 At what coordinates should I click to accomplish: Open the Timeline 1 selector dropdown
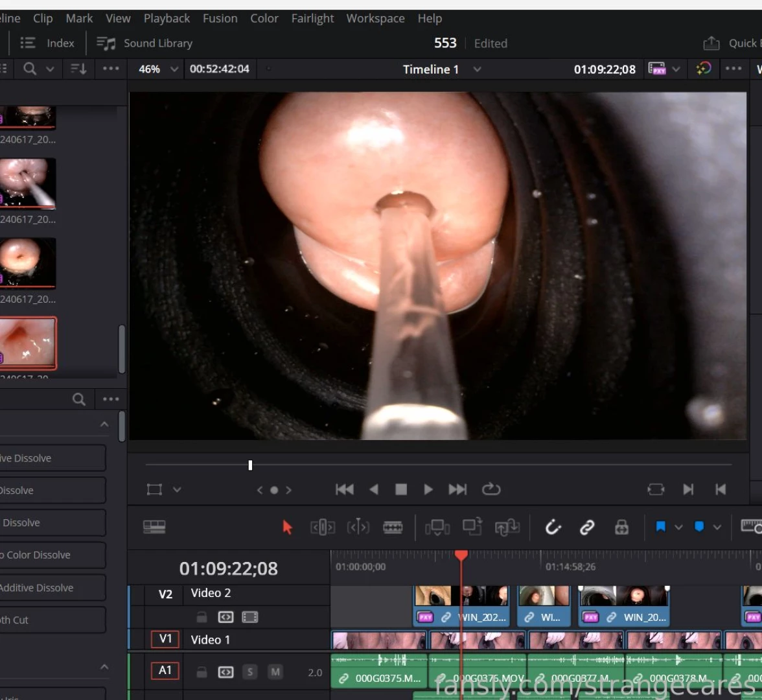477,69
